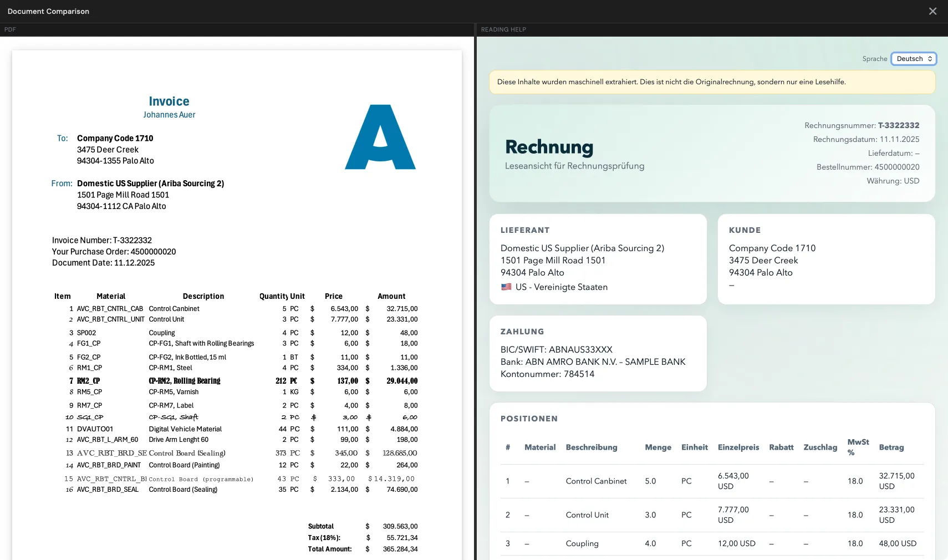Click PDF row RM2_CP bold material
The height and width of the screenshot is (560, 948).
[88, 381]
